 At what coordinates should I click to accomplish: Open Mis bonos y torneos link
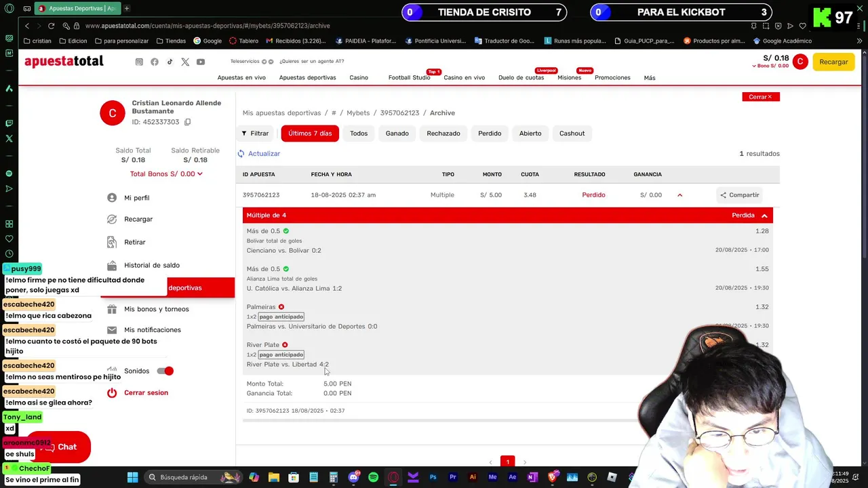pyautogui.click(x=157, y=309)
